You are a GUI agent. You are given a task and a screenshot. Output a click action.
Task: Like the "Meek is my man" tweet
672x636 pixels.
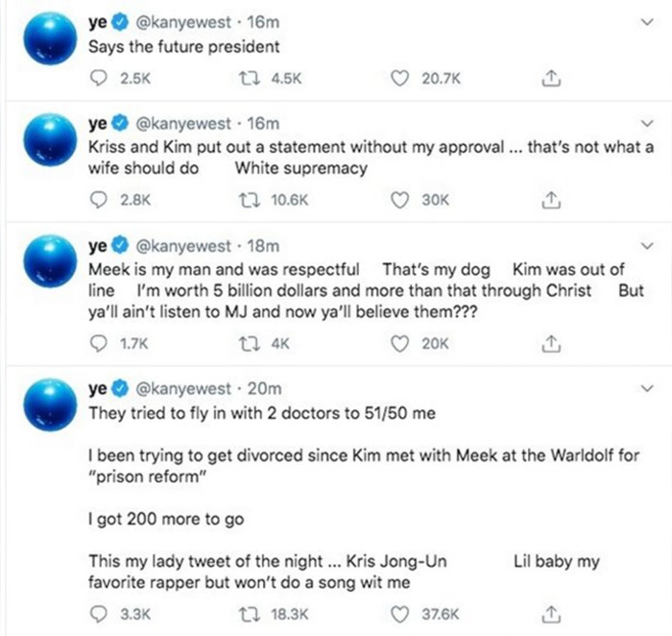400,342
